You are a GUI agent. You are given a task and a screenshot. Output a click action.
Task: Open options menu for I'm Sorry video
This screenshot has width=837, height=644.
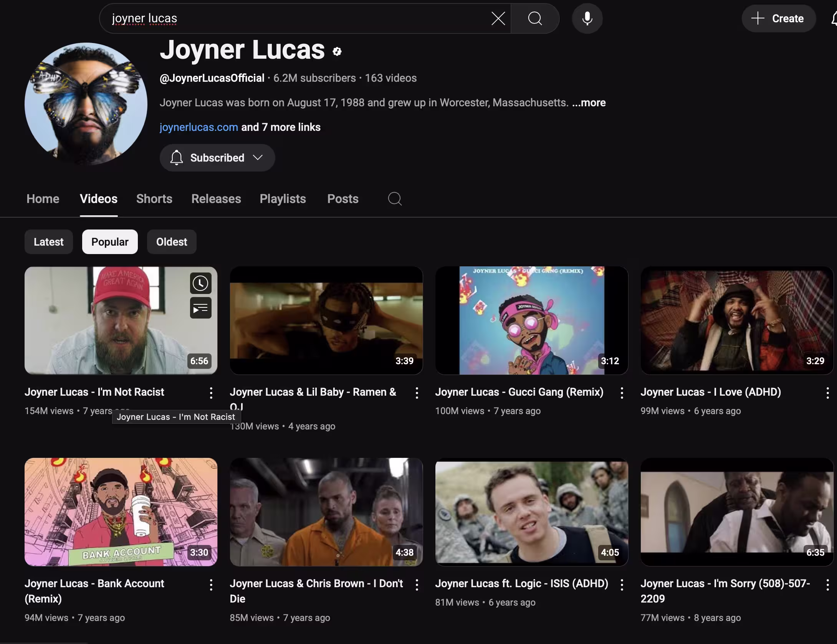(827, 585)
